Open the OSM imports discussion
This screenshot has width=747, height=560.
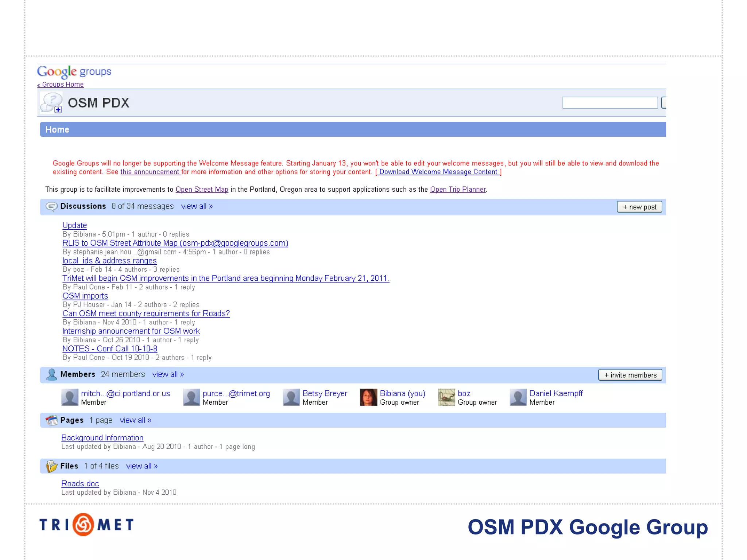(85, 296)
